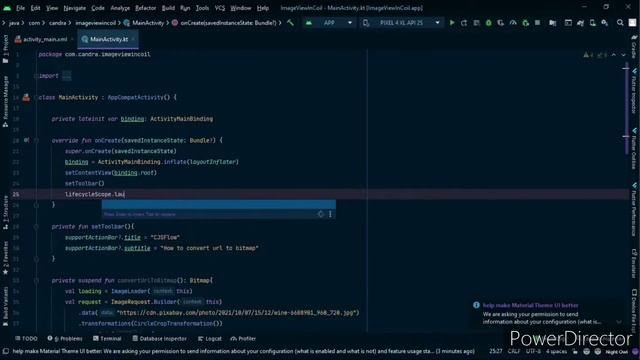
Task: Click the Apply Changes and Restart Activity icon
Action: click(x=464, y=23)
